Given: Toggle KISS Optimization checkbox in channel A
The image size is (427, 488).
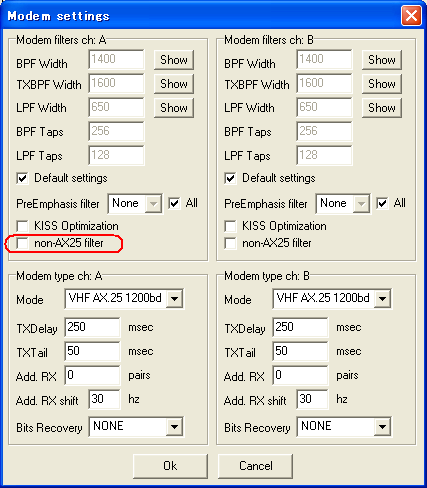Looking at the screenshot, I should pyautogui.click(x=22, y=226).
